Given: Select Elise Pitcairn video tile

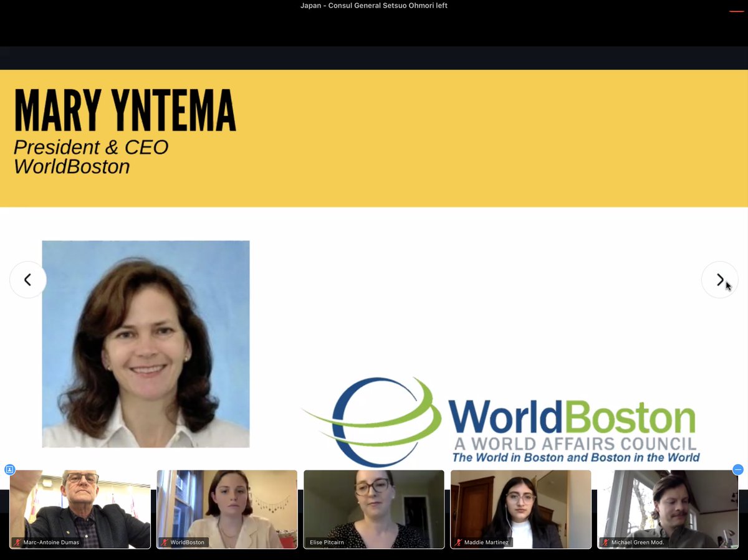Looking at the screenshot, I should 374,509.
